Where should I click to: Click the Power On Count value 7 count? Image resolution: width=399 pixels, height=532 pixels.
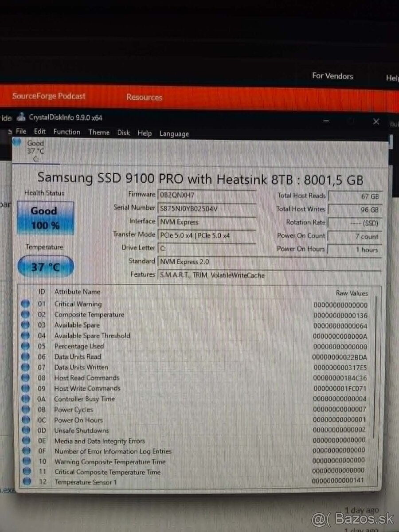(354, 236)
